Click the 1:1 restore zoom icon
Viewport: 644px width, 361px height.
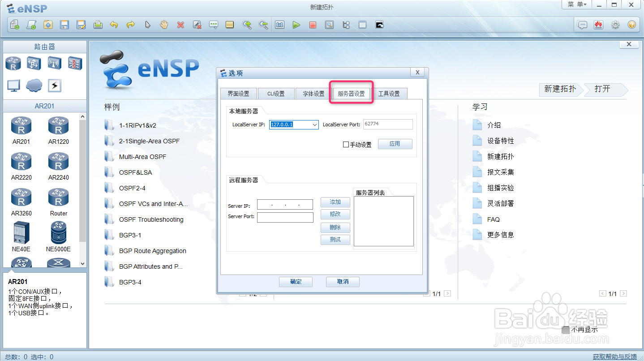tap(279, 25)
